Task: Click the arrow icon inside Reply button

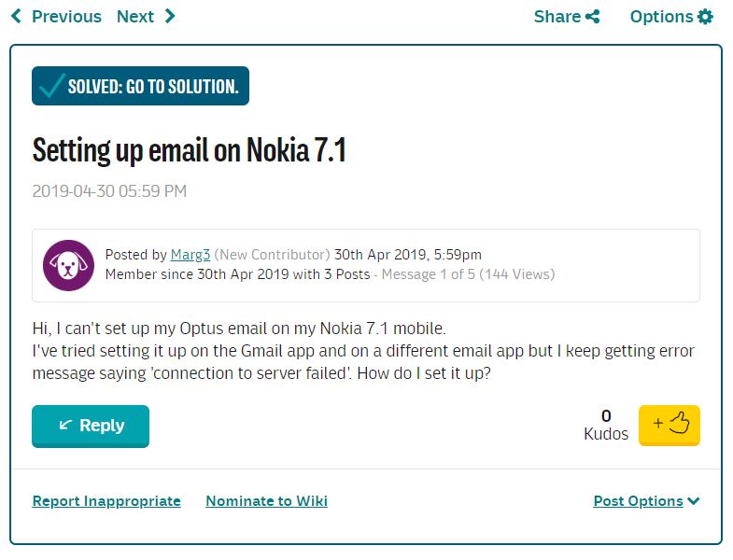Action: coord(65,426)
